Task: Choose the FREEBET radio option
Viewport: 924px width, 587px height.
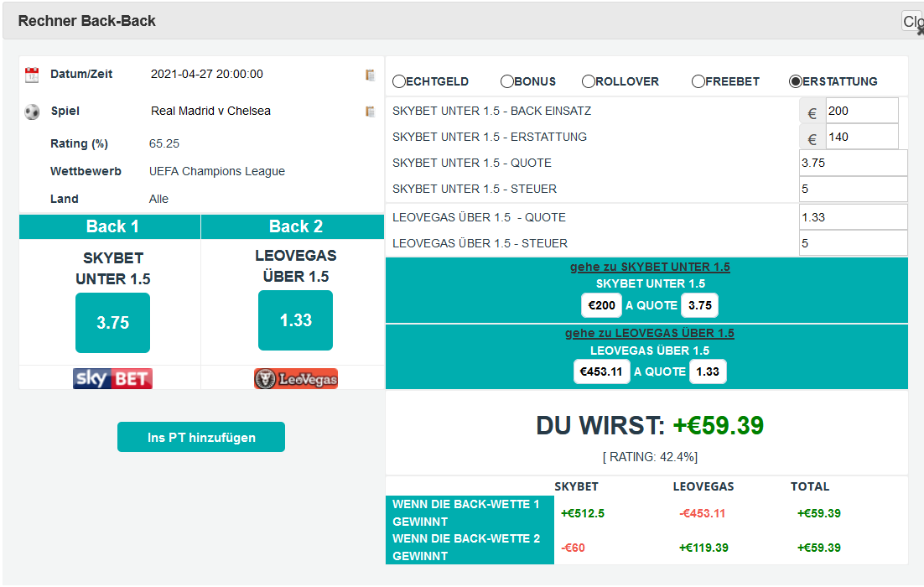Action: click(x=698, y=81)
